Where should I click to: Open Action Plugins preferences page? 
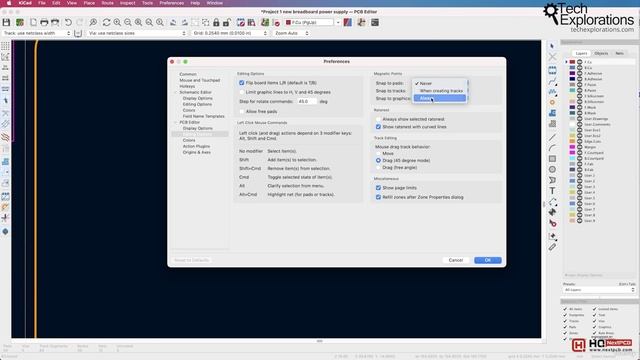click(196, 146)
